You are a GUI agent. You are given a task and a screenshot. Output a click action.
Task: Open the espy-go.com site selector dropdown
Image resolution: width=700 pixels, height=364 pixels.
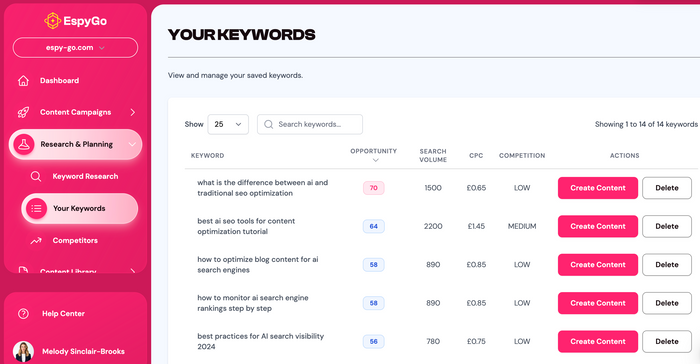click(75, 48)
